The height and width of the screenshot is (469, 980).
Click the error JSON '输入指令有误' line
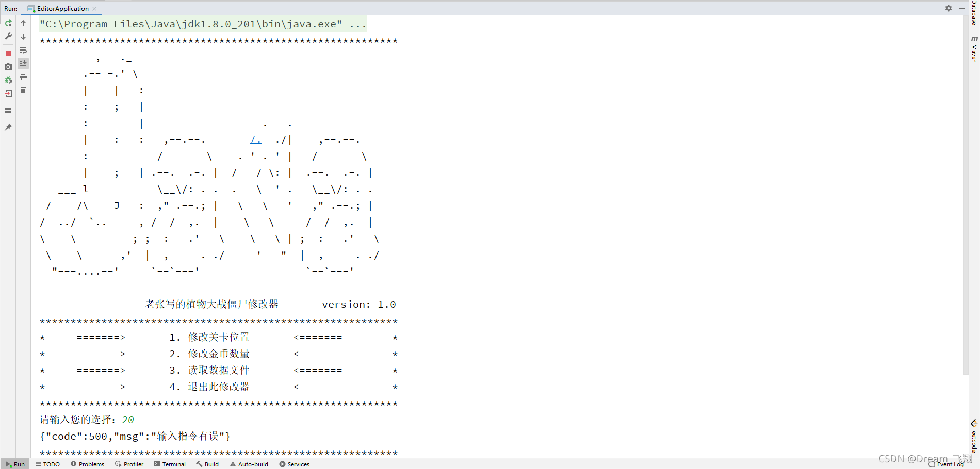point(135,437)
